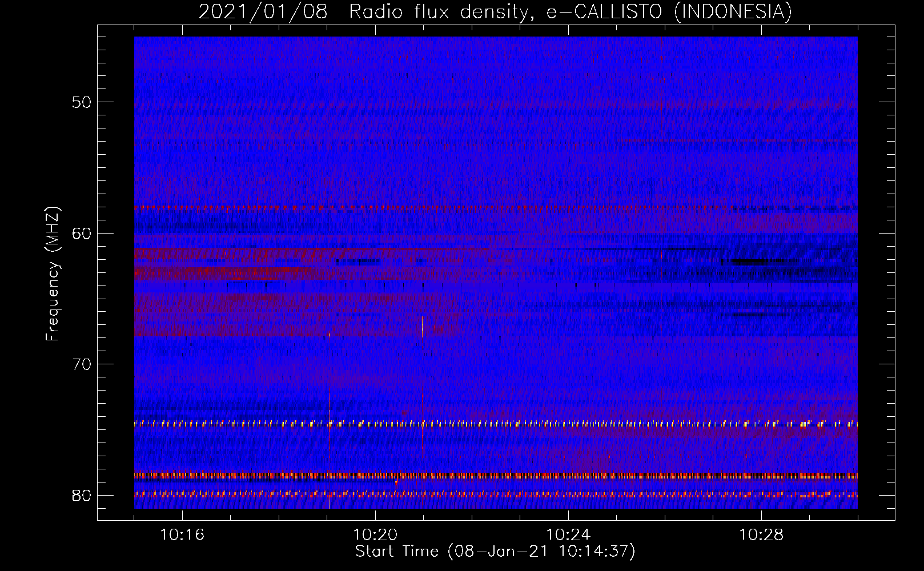The width and height of the screenshot is (924, 571).
Task: Click the '10:24' time tick label
Action: coord(568,535)
